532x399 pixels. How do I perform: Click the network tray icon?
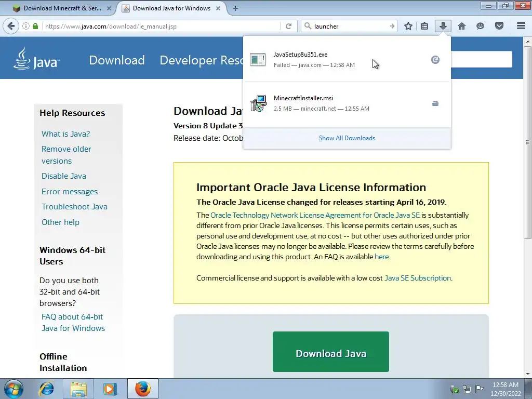[467, 389]
